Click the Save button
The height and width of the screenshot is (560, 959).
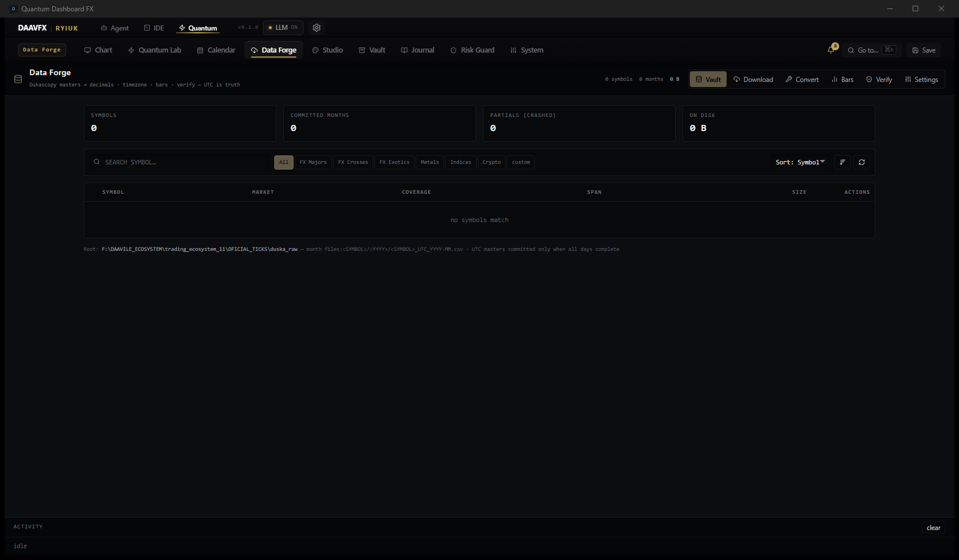click(x=924, y=50)
